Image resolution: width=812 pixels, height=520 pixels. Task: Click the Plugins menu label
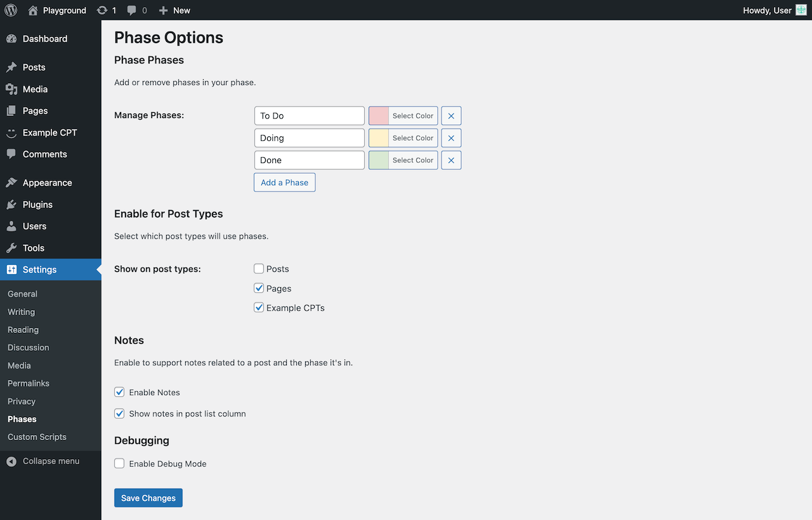(x=37, y=204)
